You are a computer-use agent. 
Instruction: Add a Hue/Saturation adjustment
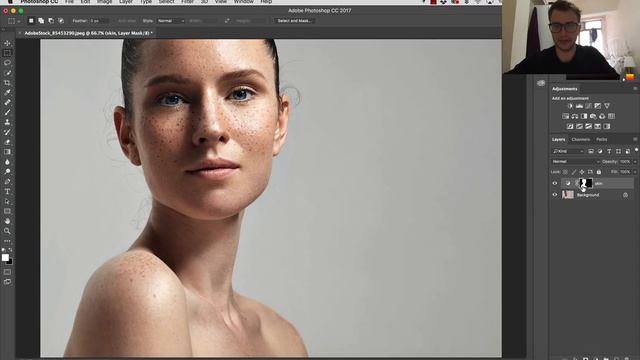pos(565,116)
